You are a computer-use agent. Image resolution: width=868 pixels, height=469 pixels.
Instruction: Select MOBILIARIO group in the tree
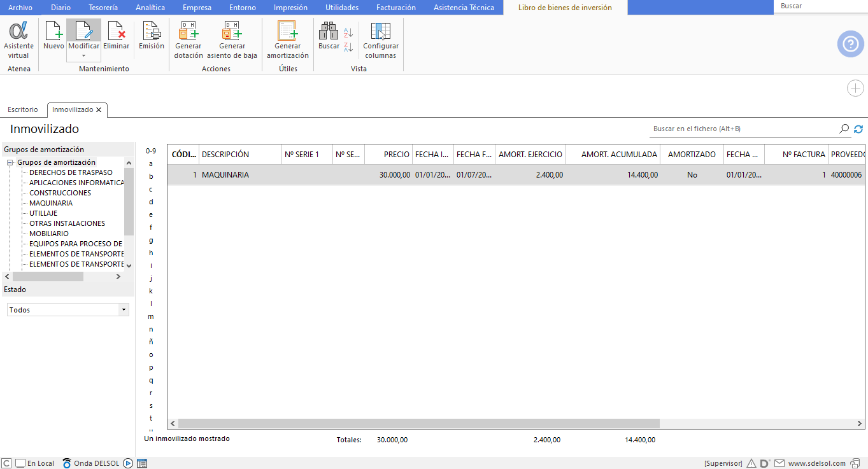point(49,234)
